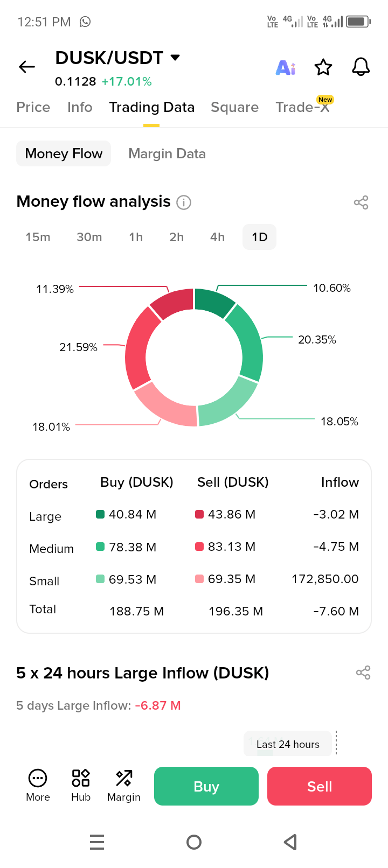Select the 15m timeframe
Image resolution: width=388 pixels, height=868 pixels.
point(38,237)
